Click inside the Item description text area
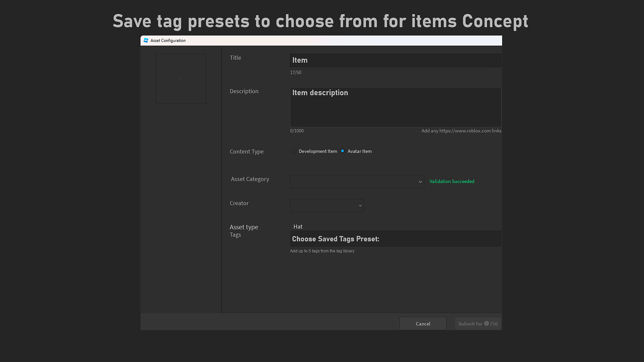The width and height of the screenshot is (644, 362). tap(395, 107)
